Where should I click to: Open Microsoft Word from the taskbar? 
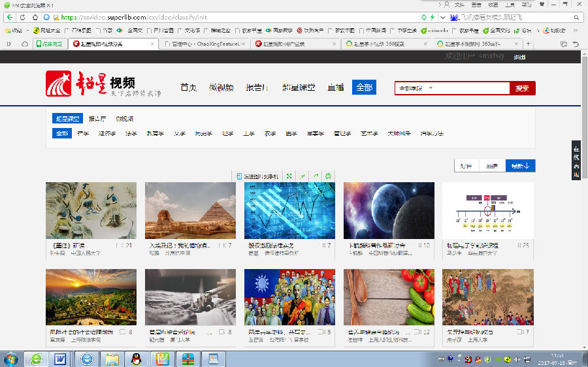[60, 359]
